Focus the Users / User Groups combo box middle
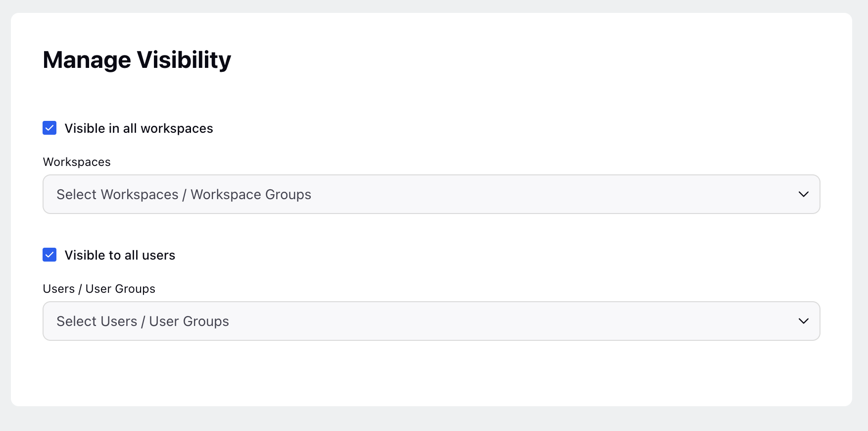The image size is (868, 431). (x=432, y=321)
